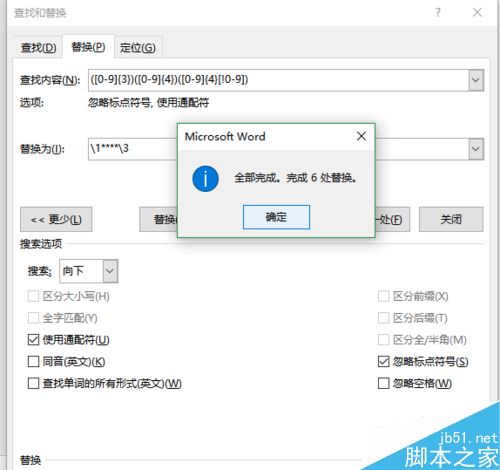Click into the 查找内容 text field
Image resolution: width=500 pixels, height=470 pixels.
click(278, 80)
